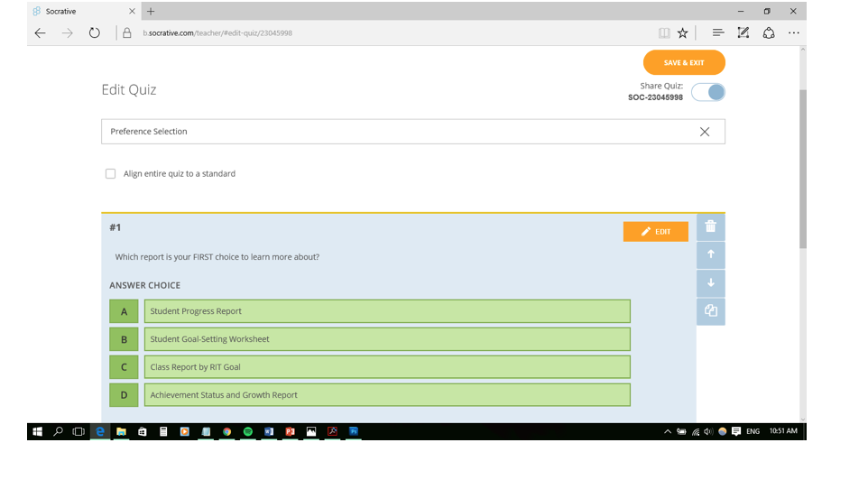Check Align entire quiz to a standard
Image resolution: width=868 pixels, height=498 pixels.
point(111,174)
